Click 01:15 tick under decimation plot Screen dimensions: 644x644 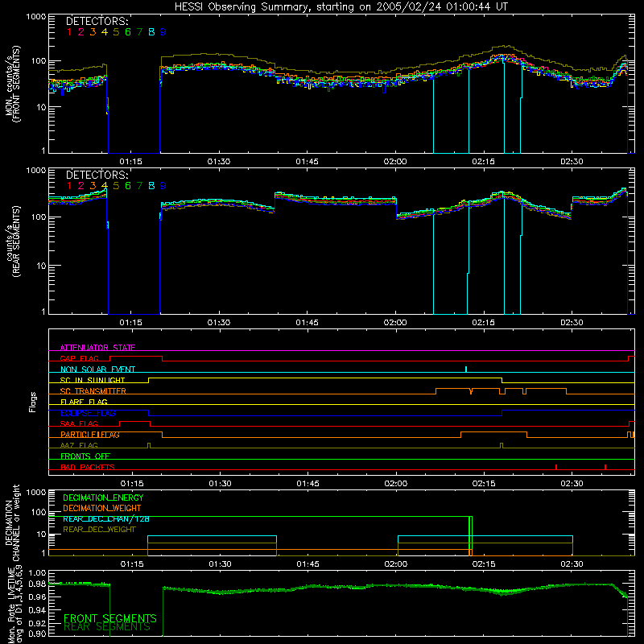pos(132,564)
